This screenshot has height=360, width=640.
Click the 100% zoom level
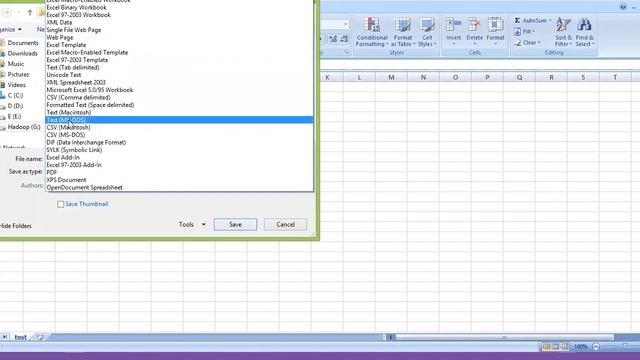(x=580, y=347)
